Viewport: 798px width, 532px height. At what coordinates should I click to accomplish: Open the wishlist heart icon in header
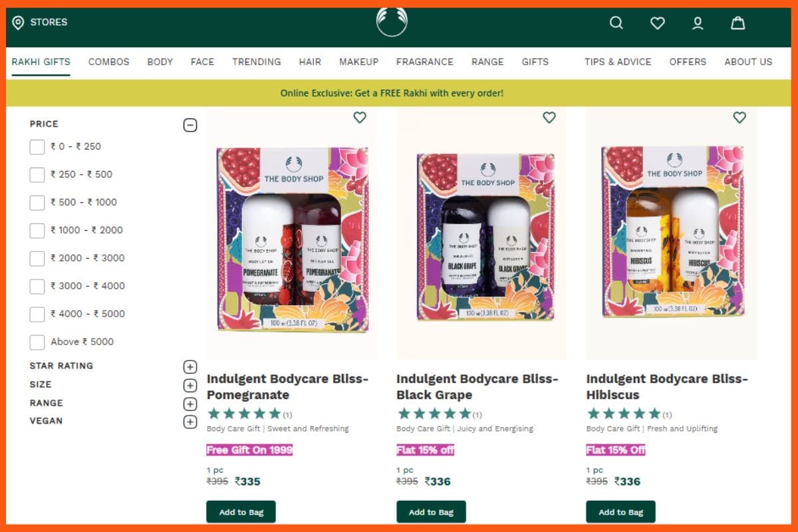coord(657,23)
